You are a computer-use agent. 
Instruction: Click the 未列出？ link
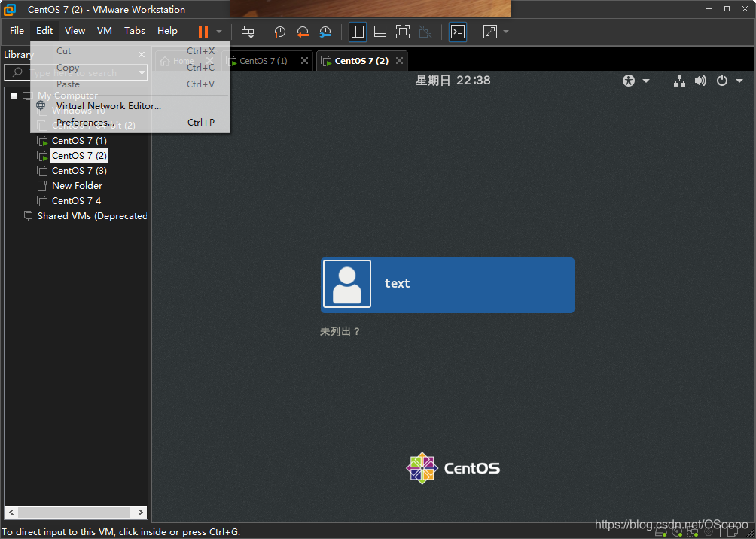340,332
